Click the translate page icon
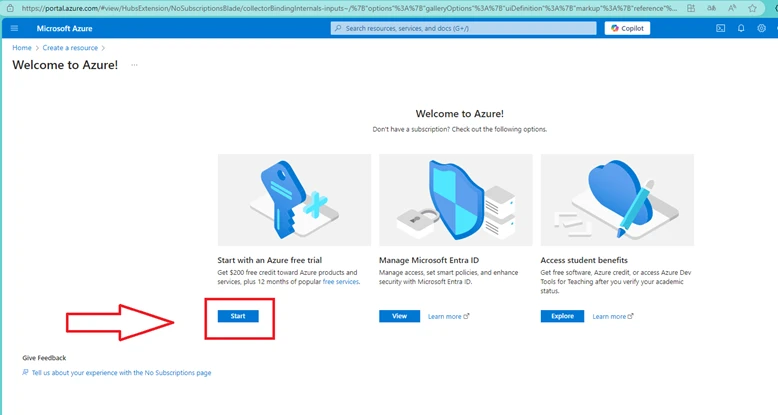778x415 pixels. pyautogui.click(x=712, y=8)
